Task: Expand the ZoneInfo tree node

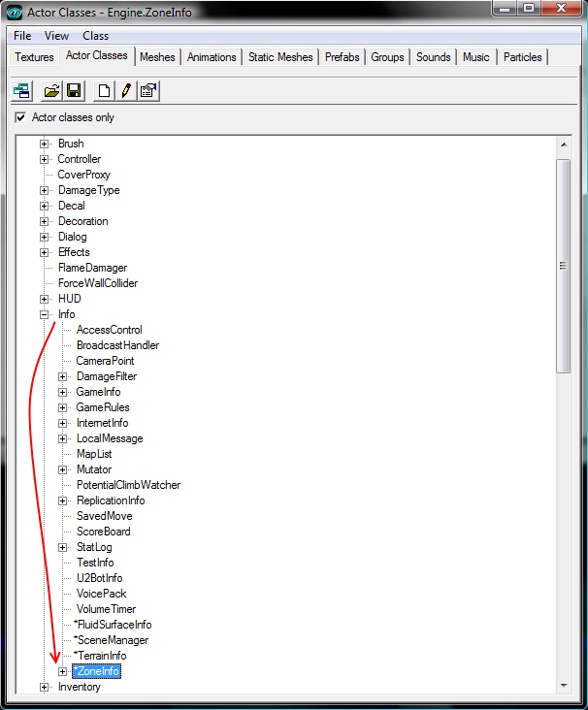Action: pyautogui.click(x=63, y=671)
